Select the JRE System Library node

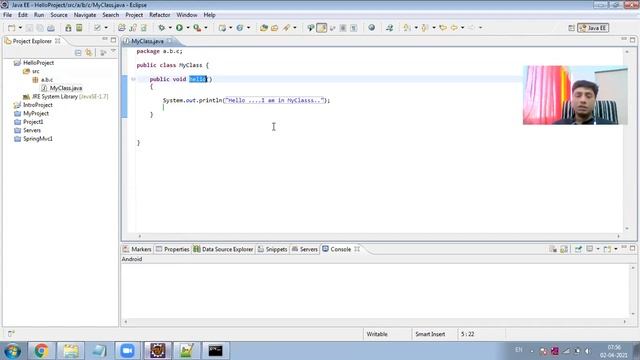(66, 97)
